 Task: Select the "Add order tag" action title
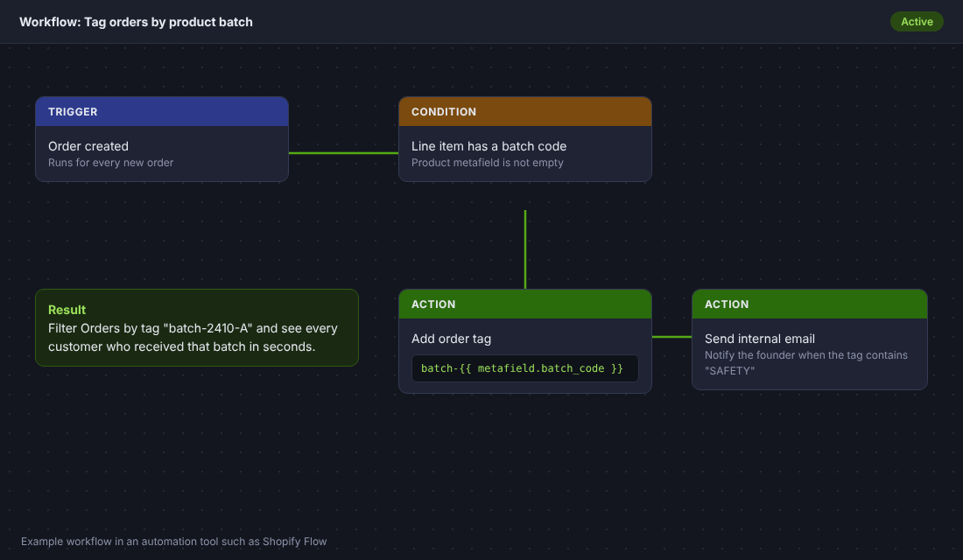(x=451, y=339)
